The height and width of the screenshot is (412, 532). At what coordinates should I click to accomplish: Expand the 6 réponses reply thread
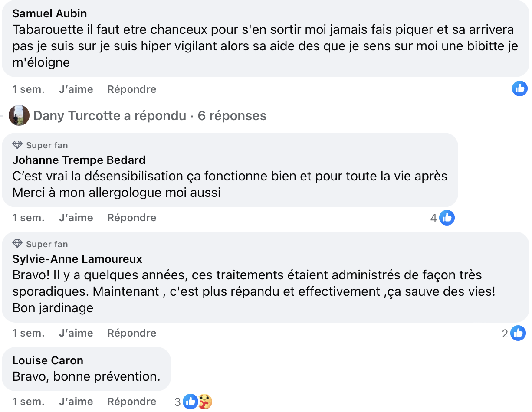point(232,115)
